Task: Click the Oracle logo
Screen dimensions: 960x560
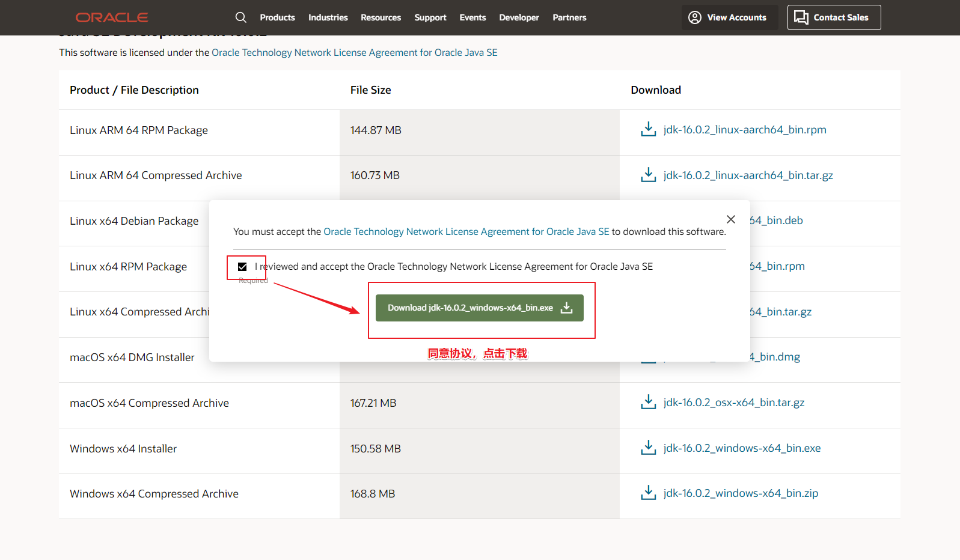Action: coord(112,17)
